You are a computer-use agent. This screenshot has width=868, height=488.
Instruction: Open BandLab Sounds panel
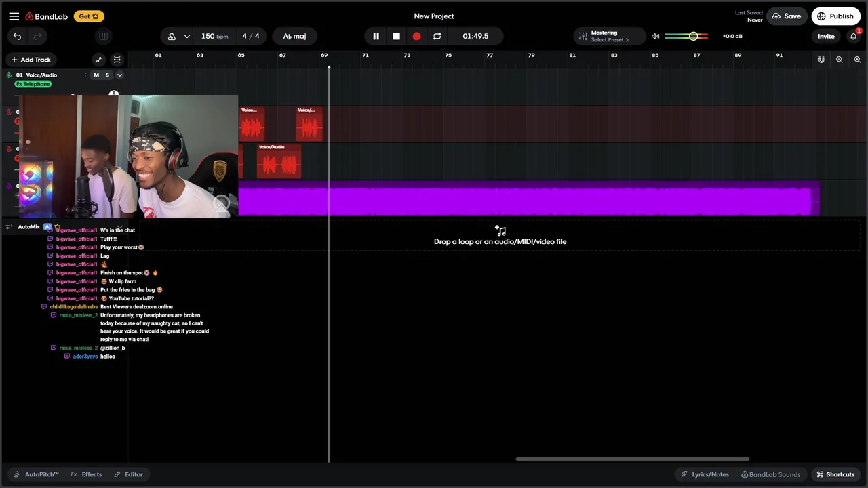[770, 474]
